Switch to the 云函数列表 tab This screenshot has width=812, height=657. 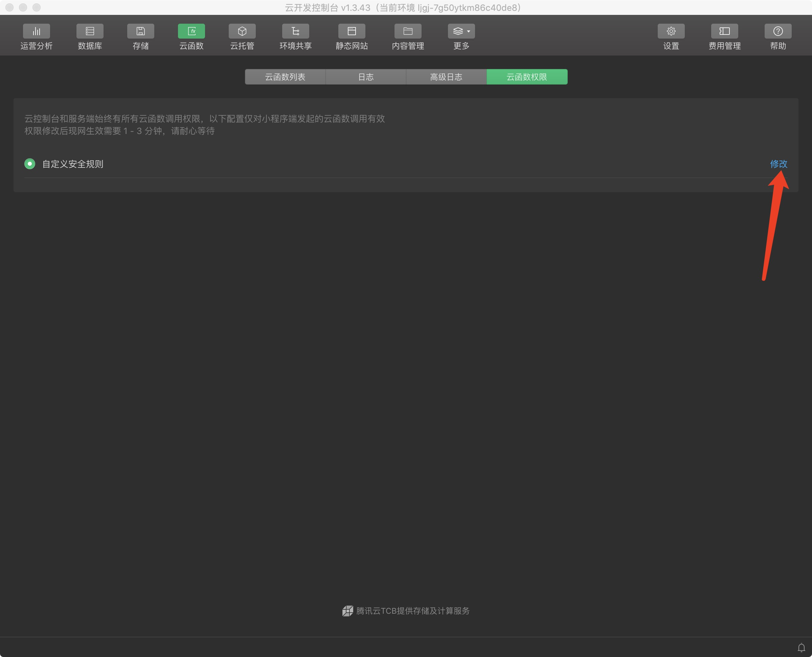point(285,77)
